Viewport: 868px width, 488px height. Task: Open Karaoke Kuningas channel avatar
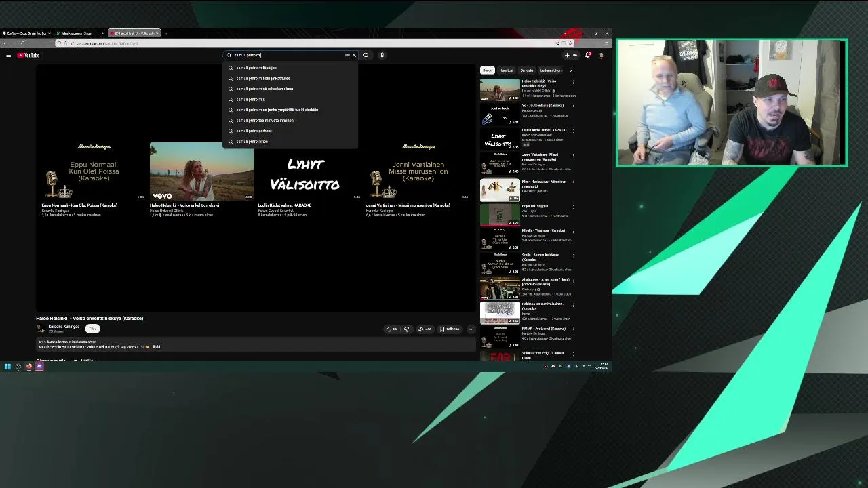click(41, 329)
